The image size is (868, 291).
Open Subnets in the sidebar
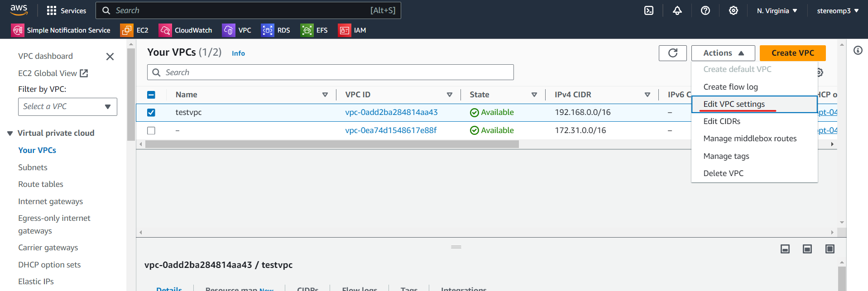point(33,167)
